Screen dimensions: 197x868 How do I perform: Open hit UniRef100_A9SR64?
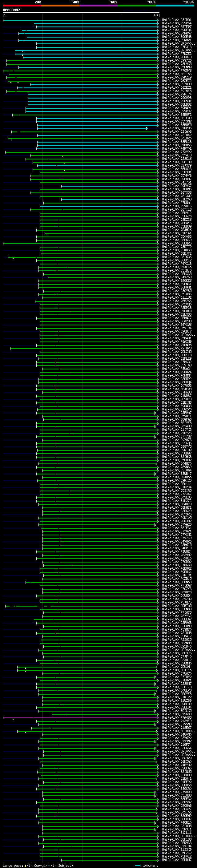coord(176,24)
